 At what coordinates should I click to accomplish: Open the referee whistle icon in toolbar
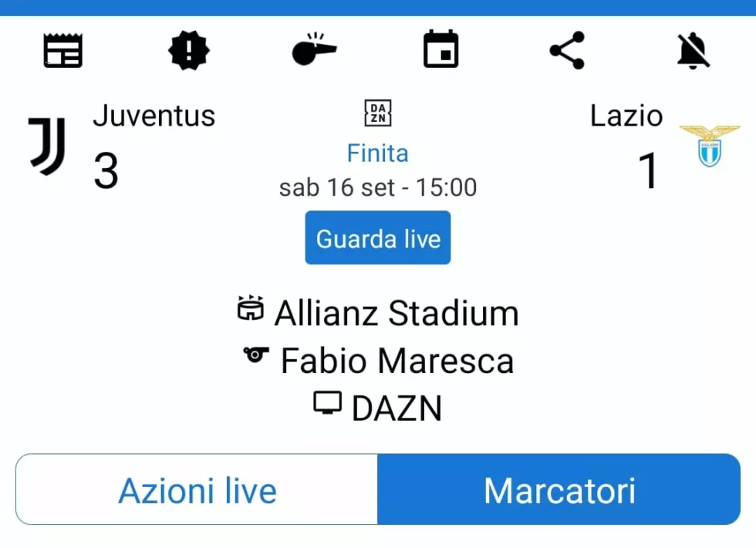tap(314, 50)
